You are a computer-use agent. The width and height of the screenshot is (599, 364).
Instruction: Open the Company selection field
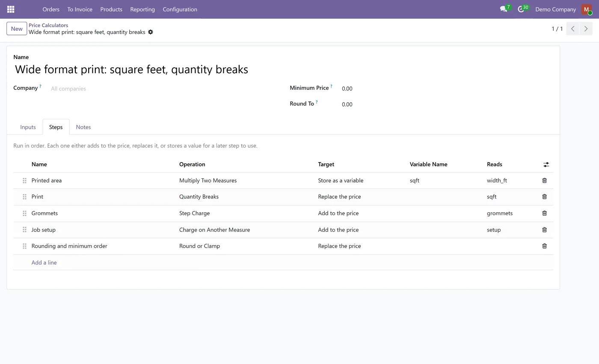coord(163,89)
